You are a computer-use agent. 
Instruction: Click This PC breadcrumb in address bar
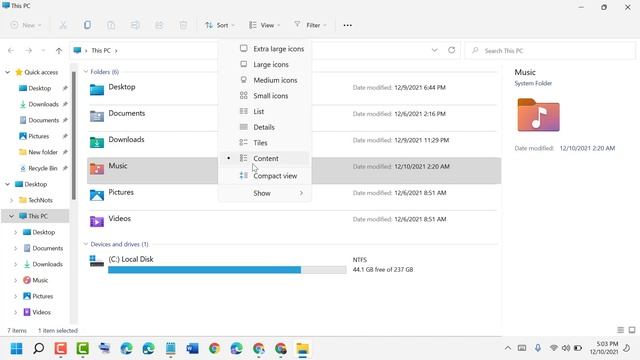click(101, 51)
